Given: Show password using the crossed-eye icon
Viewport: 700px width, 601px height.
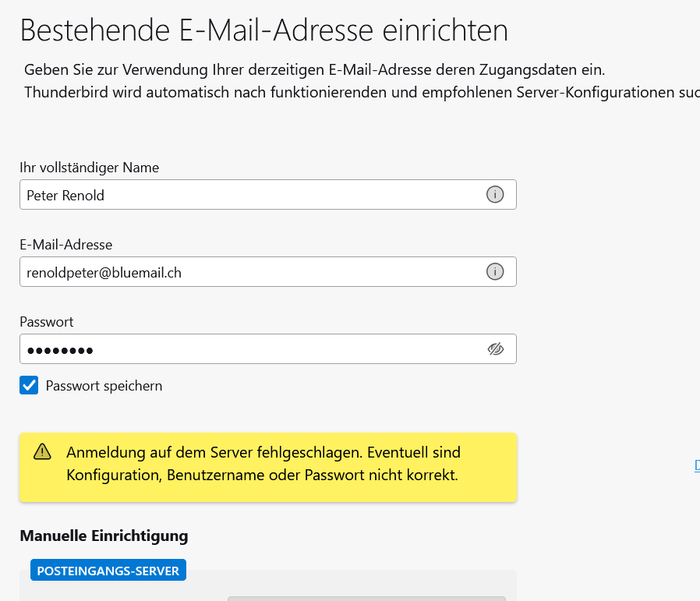Looking at the screenshot, I should [496, 348].
